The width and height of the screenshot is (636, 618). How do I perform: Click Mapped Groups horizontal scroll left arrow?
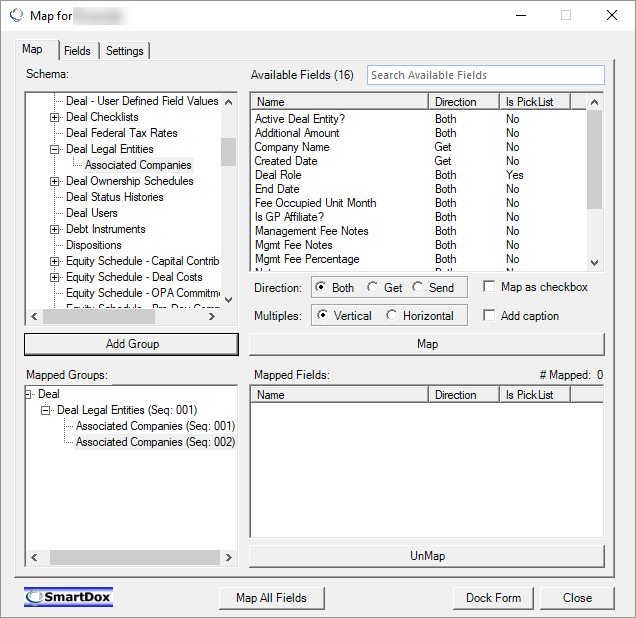34,558
